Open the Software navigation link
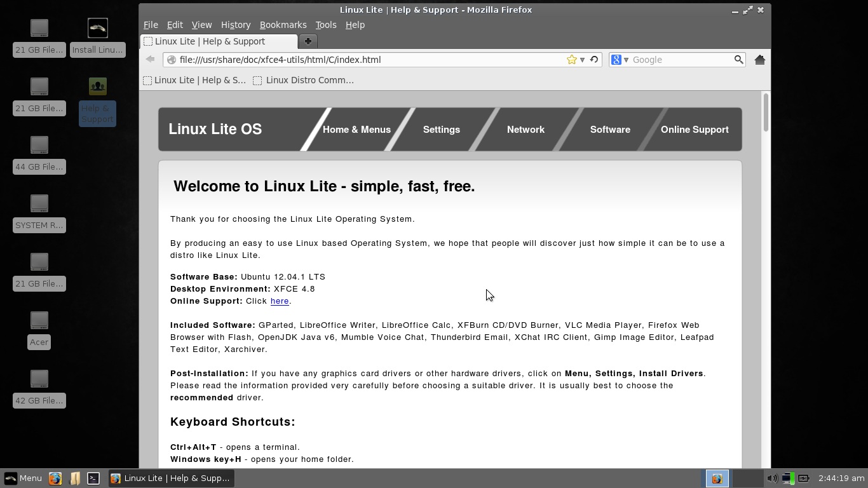The height and width of the screenshot is (488, 868). [610, 130]
